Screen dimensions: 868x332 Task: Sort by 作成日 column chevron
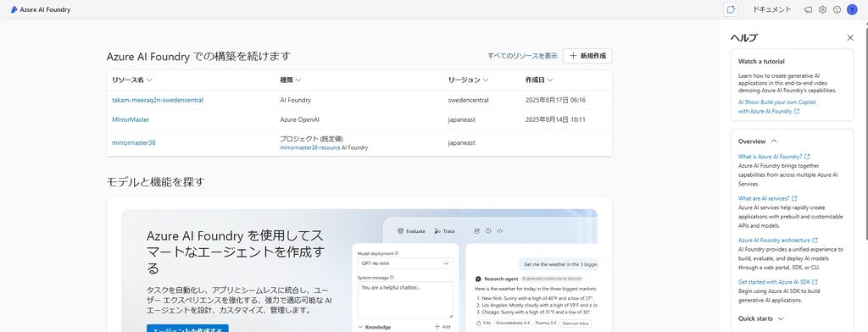coord(549,80)
